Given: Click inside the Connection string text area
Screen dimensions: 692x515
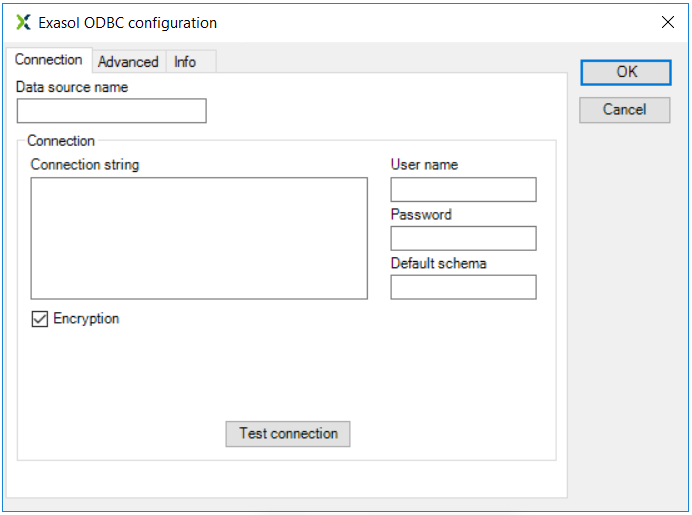Looking at the screenshot, I should point(199,238).
